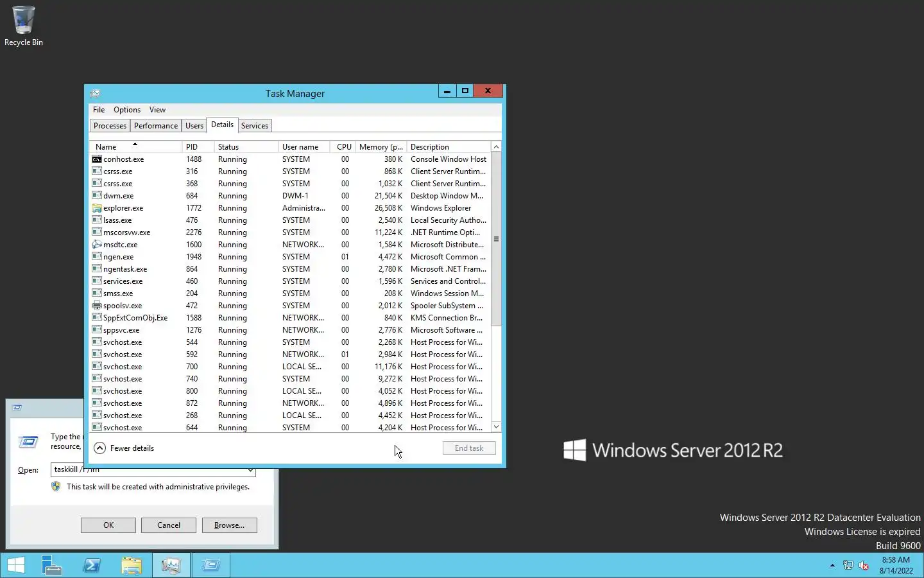Sort by the CPU column header
The image size is (924, 578).
pos(343,147)
